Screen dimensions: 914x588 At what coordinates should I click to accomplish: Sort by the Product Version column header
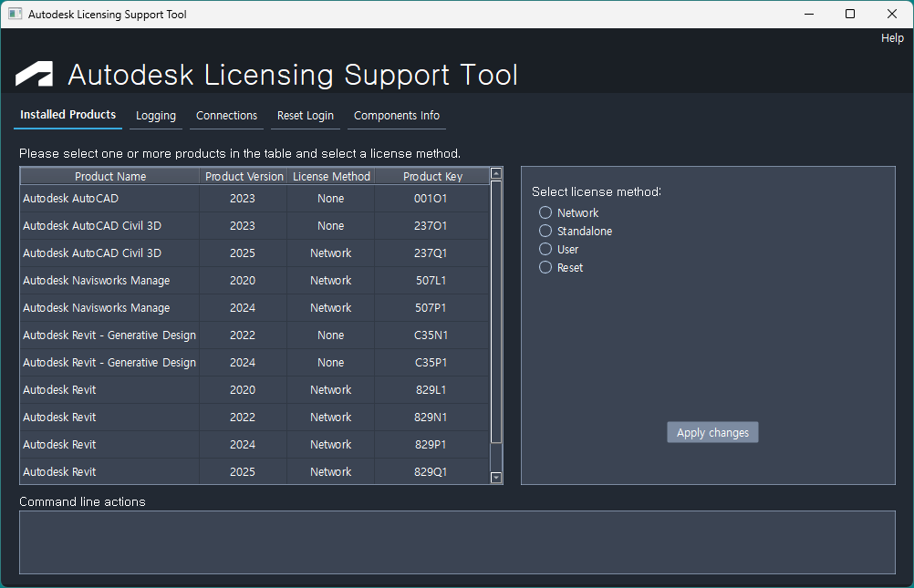tap(244, 176)
